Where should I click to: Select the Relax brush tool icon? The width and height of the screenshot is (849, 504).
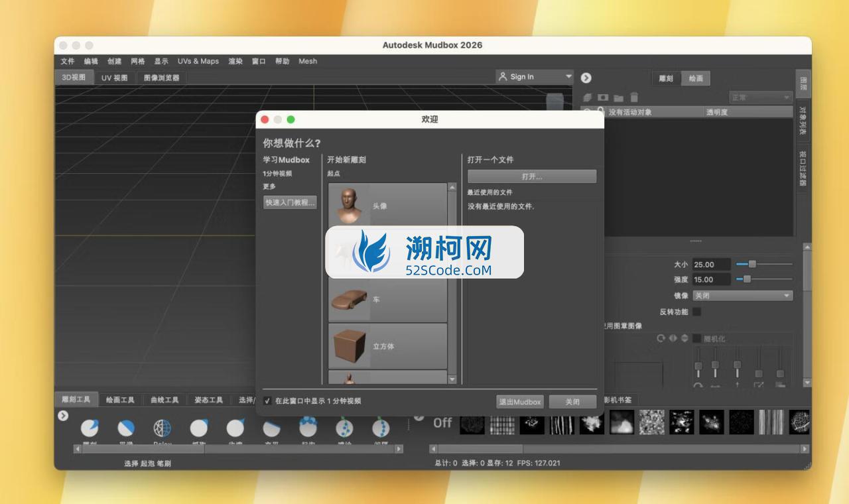[163, 428]
